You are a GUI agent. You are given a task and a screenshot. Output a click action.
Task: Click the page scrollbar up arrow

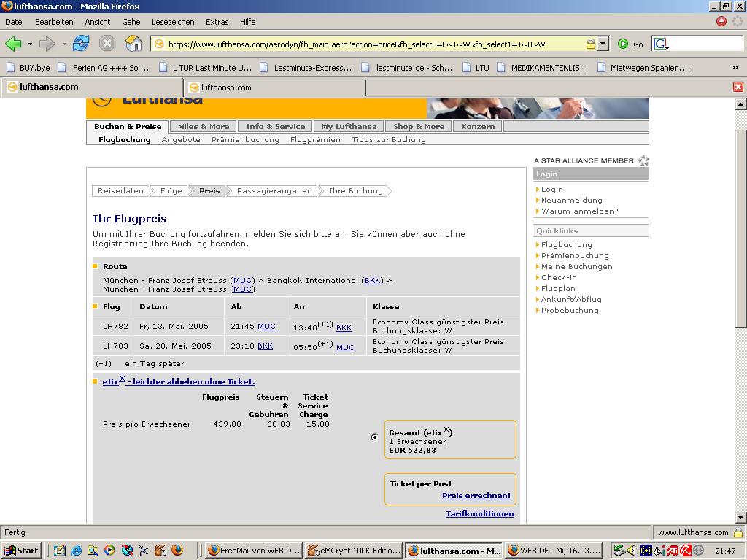(741, 104)
